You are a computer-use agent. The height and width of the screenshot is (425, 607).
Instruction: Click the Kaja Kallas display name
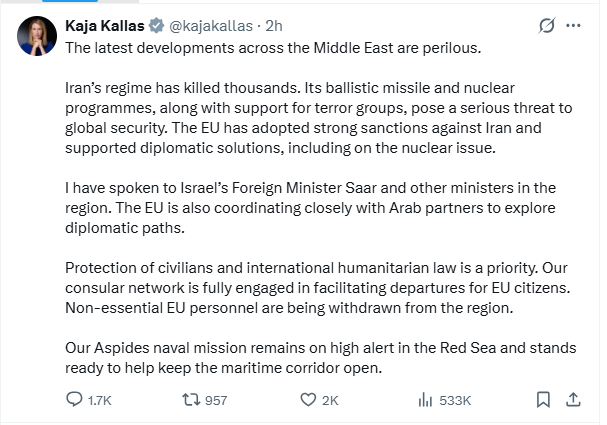point(105,23)
